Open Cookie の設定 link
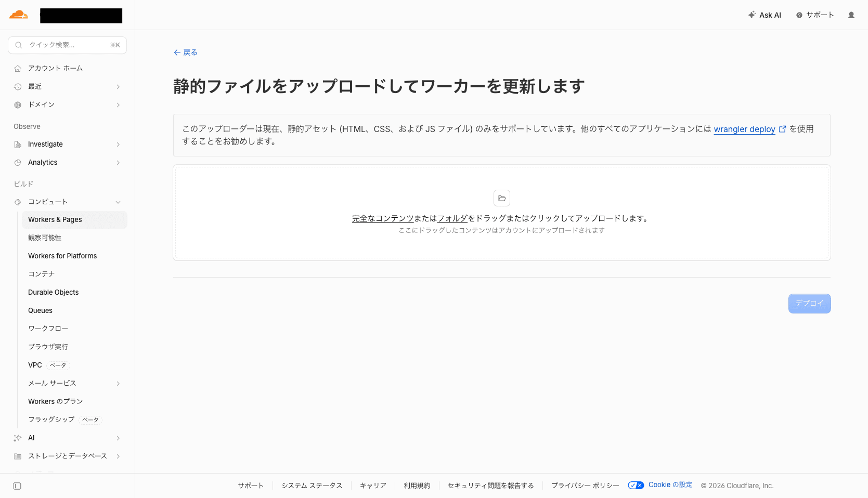This screenshot has width=868, height=498. 670,485
